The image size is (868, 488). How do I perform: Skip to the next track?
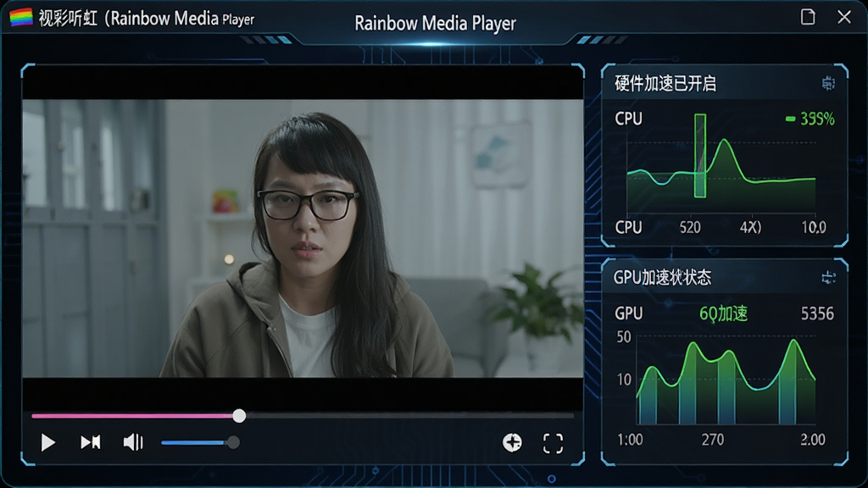(x=91, y=442)
